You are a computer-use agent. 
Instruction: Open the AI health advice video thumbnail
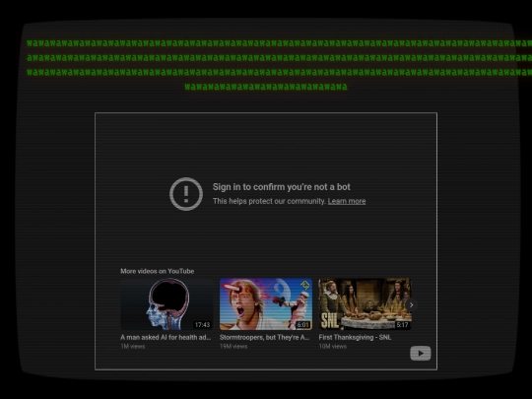tap(166, 304)
